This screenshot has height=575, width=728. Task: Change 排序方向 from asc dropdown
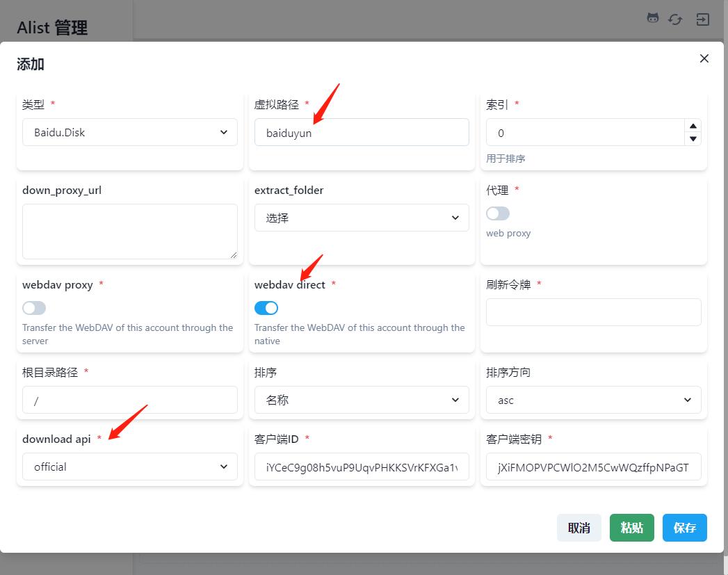[592, 400]
